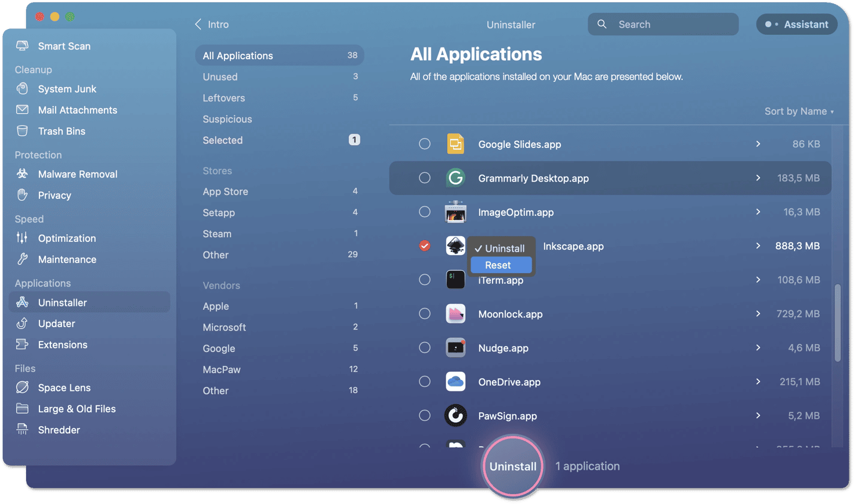Select the Leftovers category
The height and width of the screenshot is (504, 854).
click(x=280, y=98)
